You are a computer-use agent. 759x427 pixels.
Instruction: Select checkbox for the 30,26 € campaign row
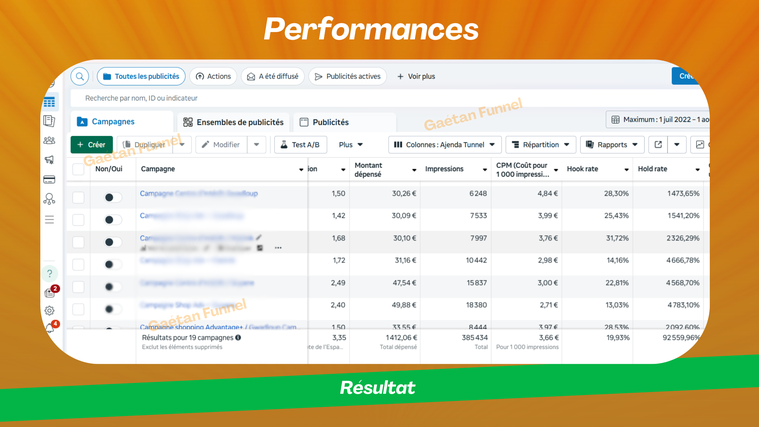click(78, 197)
